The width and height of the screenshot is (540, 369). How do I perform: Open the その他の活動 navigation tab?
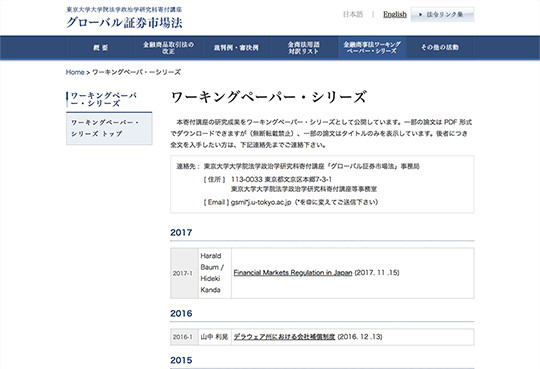[440, 48]
